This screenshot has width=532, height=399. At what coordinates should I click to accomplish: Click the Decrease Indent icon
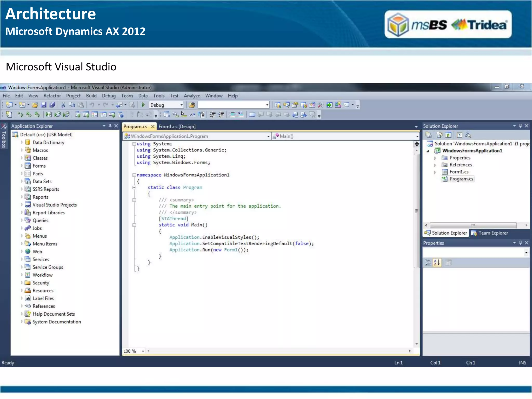(213, 115)
